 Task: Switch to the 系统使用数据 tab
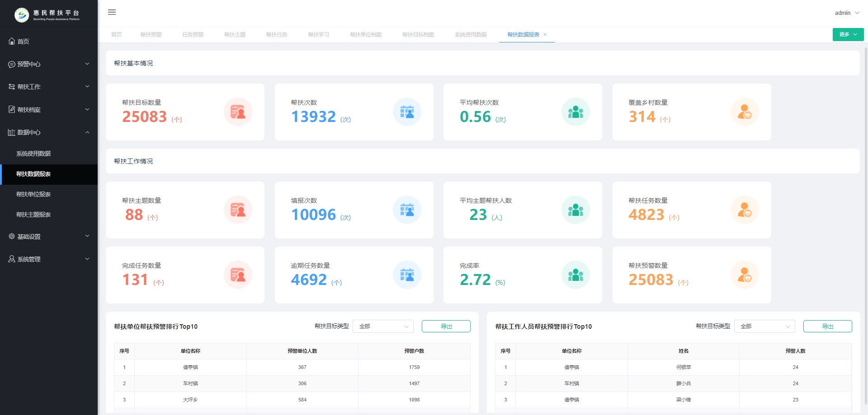(x=471, y=34)
